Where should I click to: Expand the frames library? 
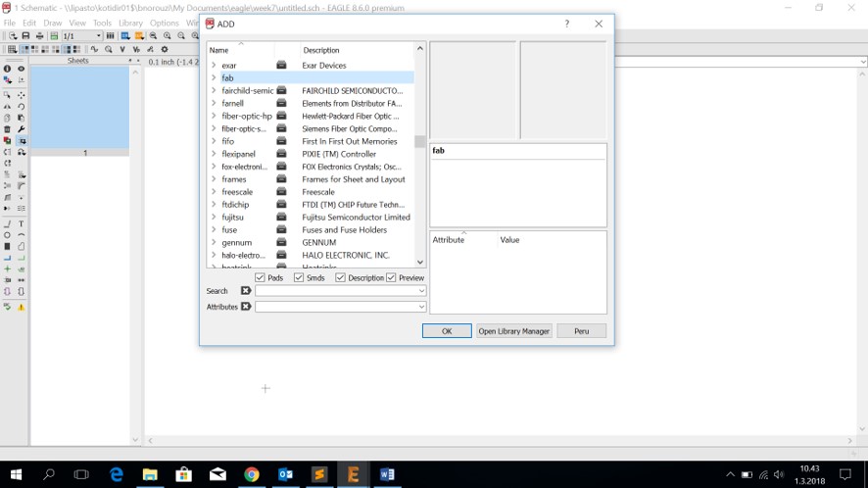[x=214, y=179]
